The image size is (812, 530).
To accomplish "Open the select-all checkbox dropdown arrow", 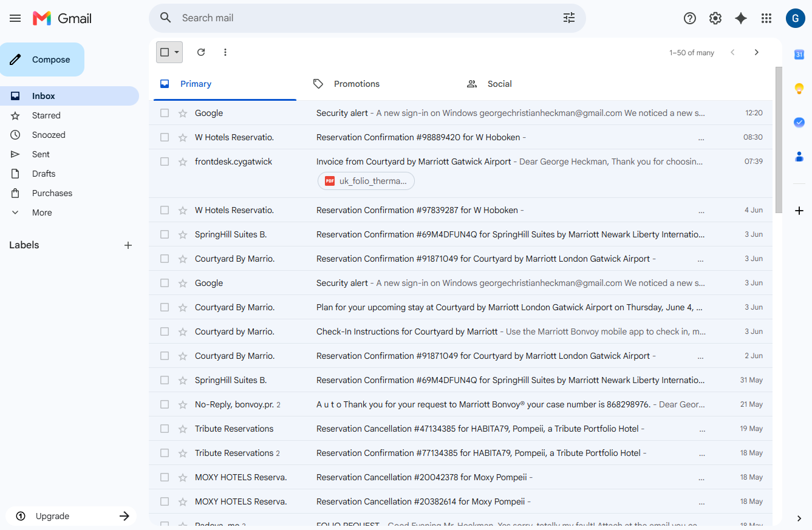I will click(177, 52).
